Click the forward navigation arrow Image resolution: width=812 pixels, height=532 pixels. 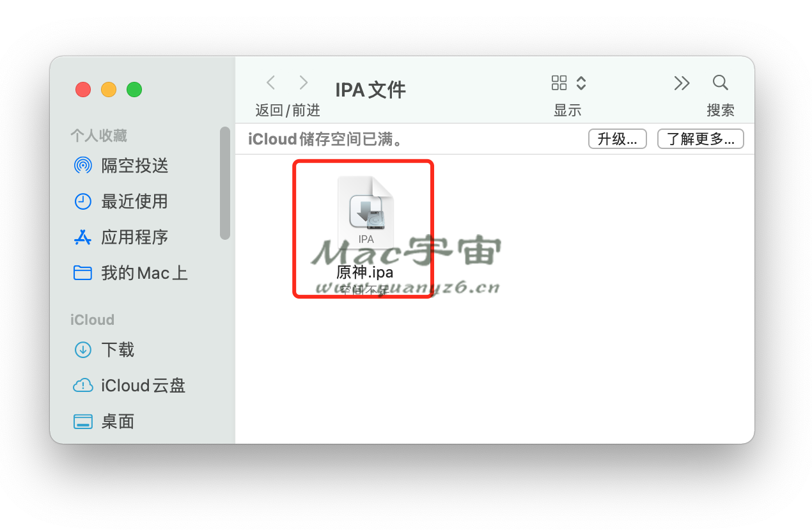tap(304, 82)
